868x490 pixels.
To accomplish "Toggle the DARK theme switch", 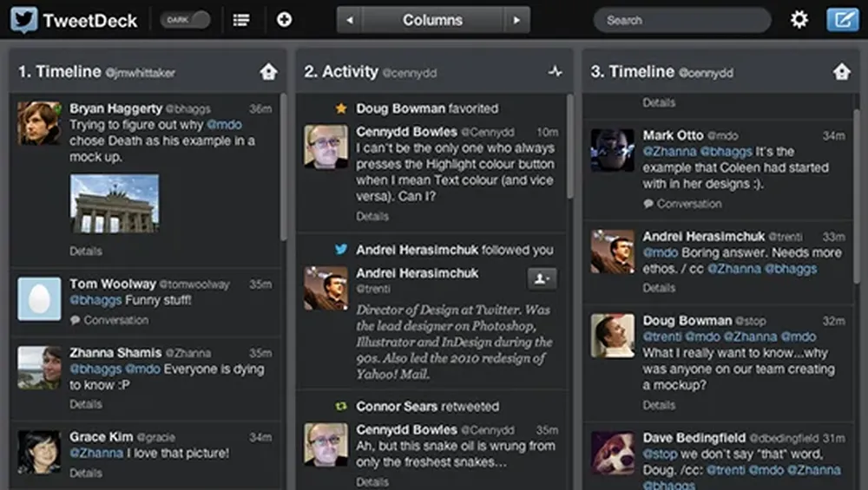I will click(x=185, y=20).
